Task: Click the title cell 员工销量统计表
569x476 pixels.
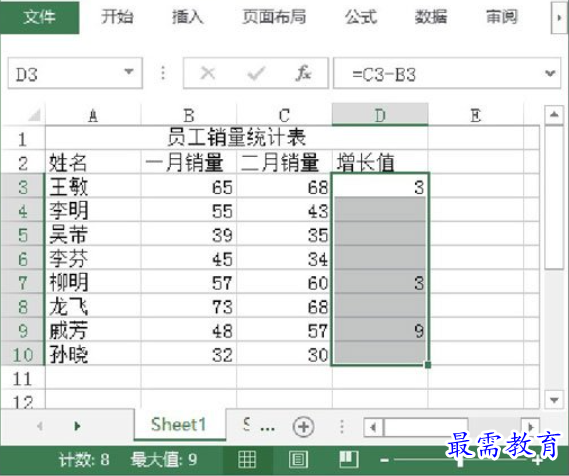Action: [237, 138]
